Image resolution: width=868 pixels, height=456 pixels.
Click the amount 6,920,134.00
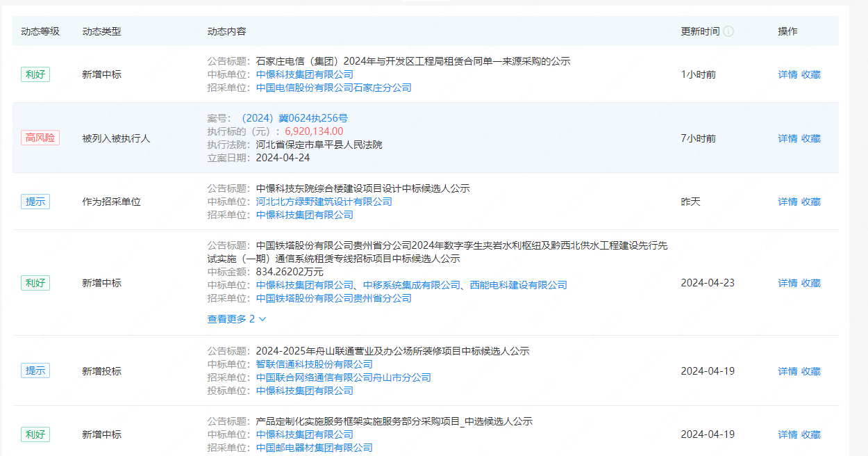(314, 131)
